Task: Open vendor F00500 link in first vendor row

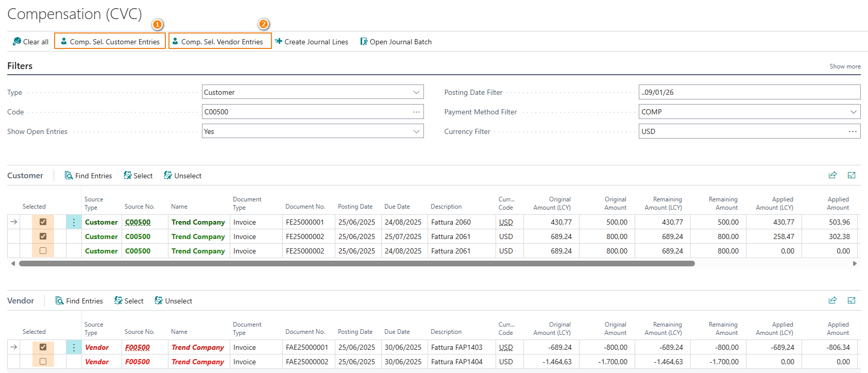Action: tap(138, 348)
